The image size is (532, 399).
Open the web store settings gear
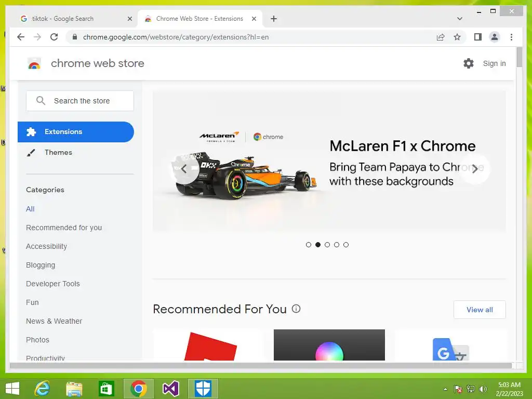[x=469, y=63]
